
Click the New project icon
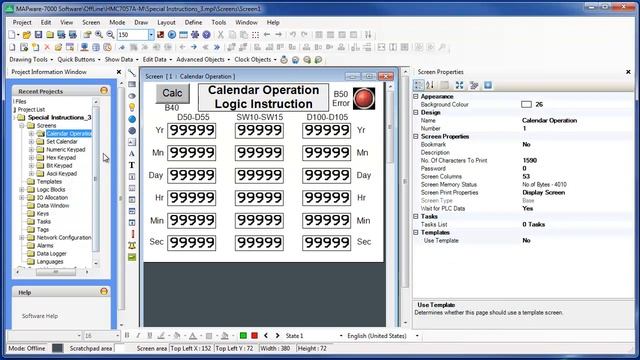12,35
